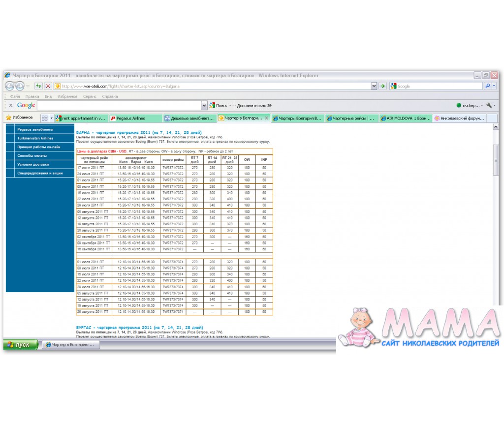
Task: Open Quick Tabs grid icon
Action: coord(44,118)
